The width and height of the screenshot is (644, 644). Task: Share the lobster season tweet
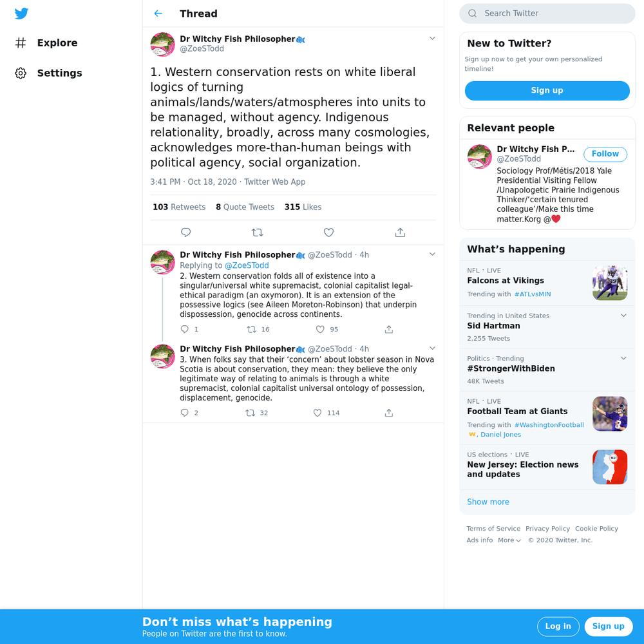pyautogui.click(x=389, y=413)
